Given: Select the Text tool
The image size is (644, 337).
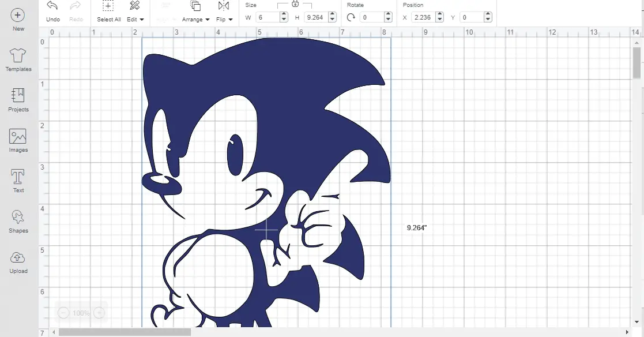Looking at the screenshot, I should pos(18,181).
